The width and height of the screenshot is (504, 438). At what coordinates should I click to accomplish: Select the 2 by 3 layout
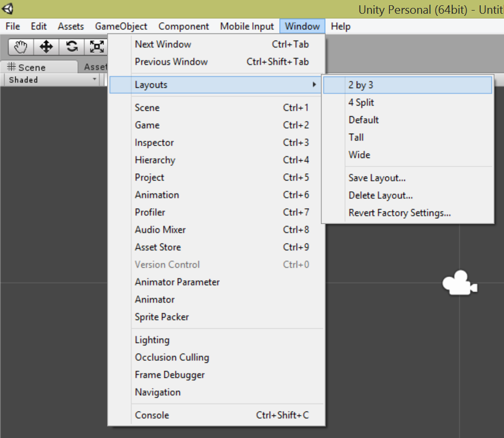click(x=407, y=85)
